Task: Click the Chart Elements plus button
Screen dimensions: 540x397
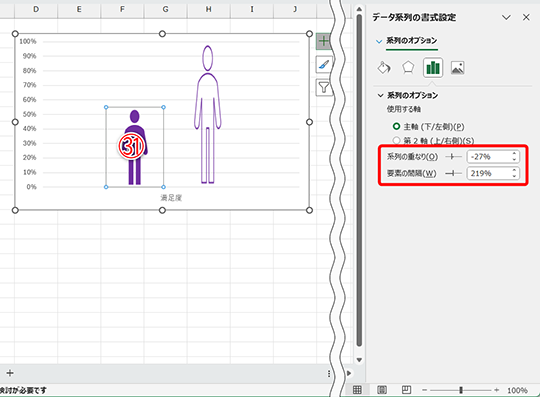Action: (324, 41)
